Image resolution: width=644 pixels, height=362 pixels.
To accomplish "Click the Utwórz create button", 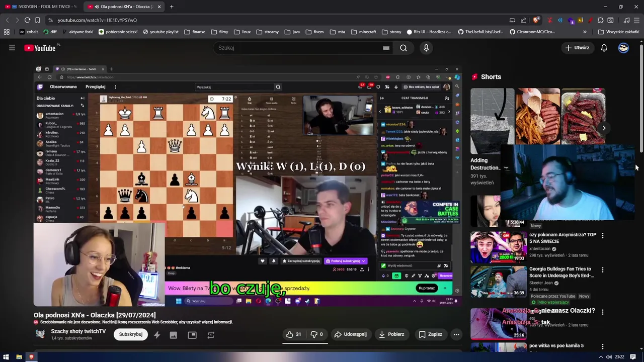I will [577, 48].
